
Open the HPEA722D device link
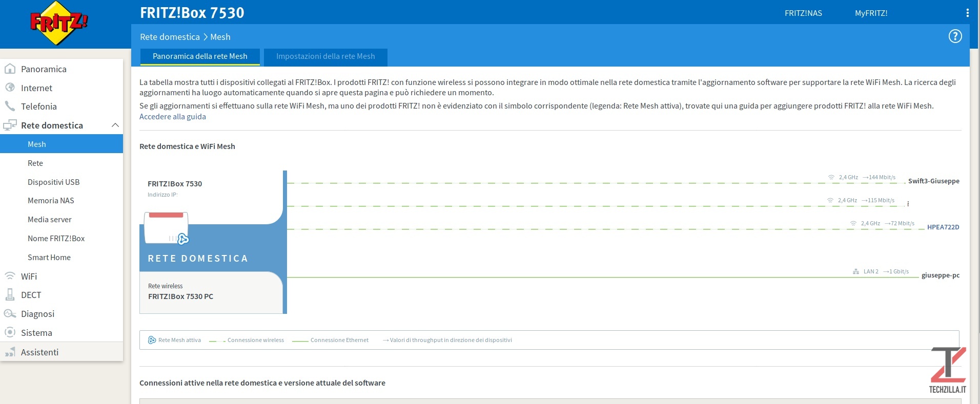pyautogui.click(x=943, y=227)
